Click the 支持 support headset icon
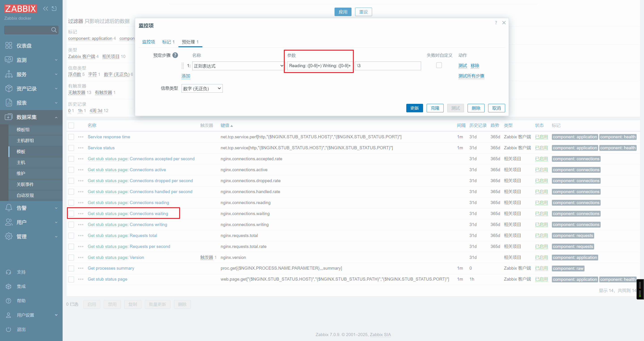 [8, 272]
